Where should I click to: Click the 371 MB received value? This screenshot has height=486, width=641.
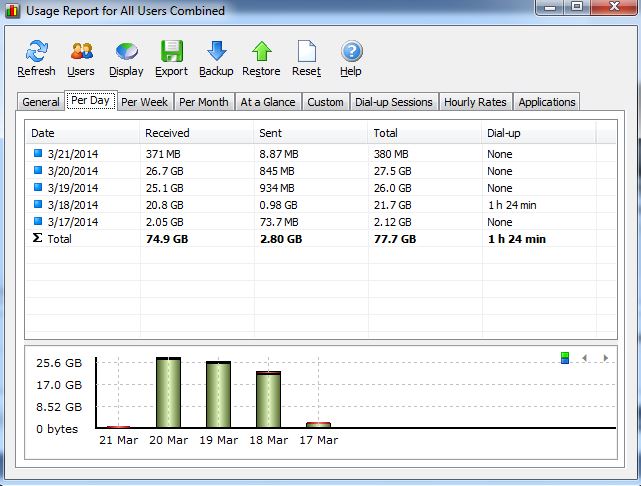163,154
